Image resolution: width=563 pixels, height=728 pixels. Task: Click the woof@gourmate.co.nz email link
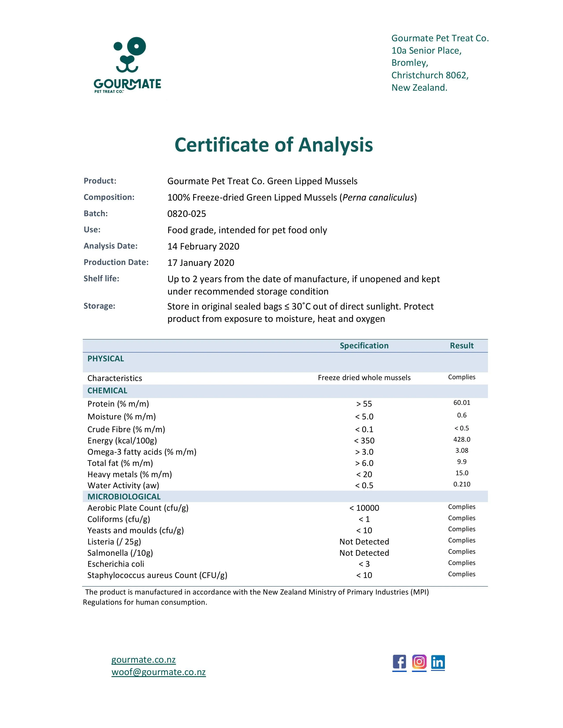[159, 672]
